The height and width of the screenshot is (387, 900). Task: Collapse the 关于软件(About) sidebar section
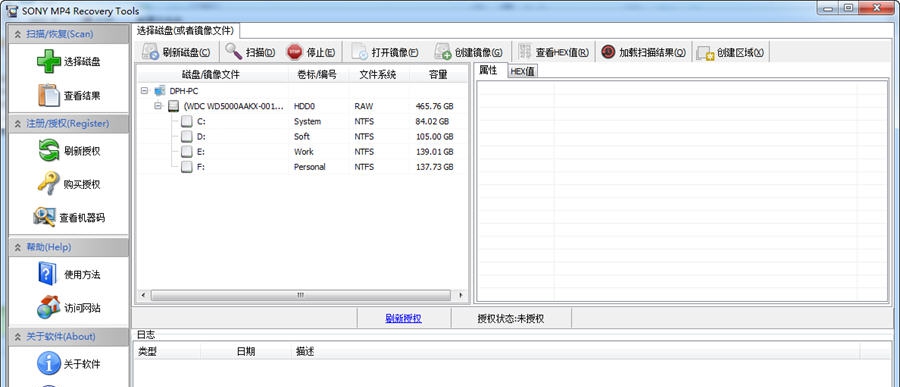18,336
